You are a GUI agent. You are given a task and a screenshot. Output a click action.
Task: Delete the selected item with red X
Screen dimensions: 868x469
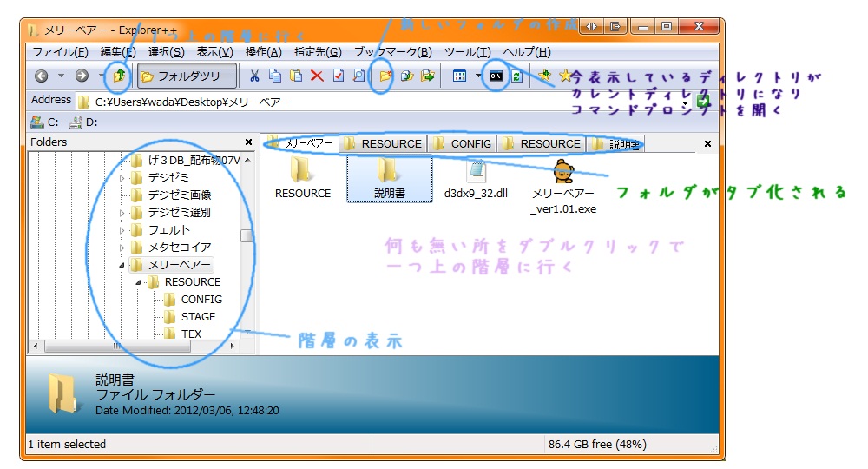(317, 76)
